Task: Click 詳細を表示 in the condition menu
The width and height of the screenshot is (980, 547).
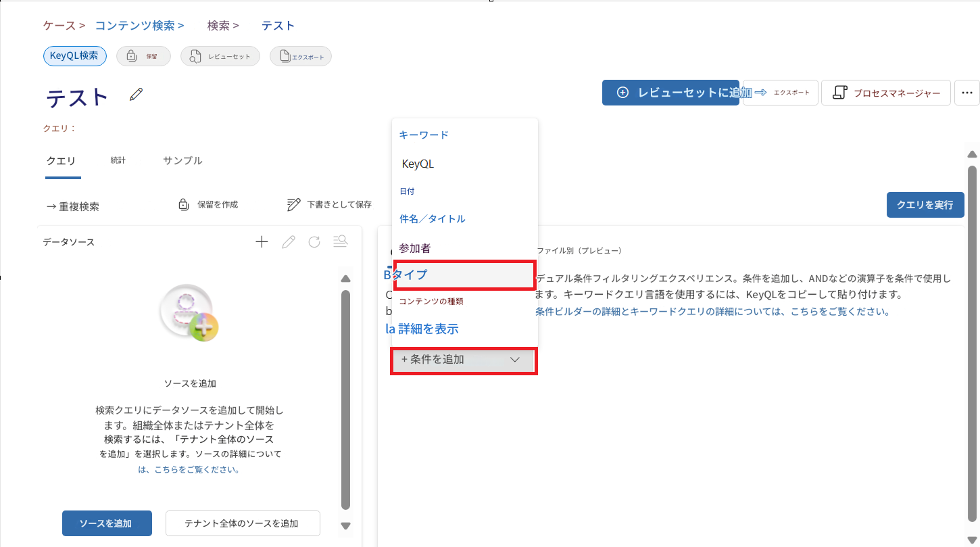Action: [428, 329]
